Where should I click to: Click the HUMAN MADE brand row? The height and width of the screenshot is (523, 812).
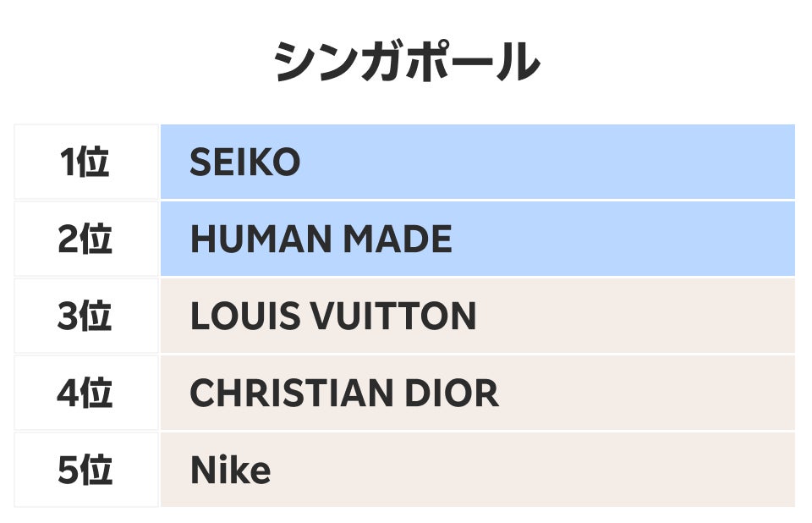pyautogui.click(x=477, y=239)
